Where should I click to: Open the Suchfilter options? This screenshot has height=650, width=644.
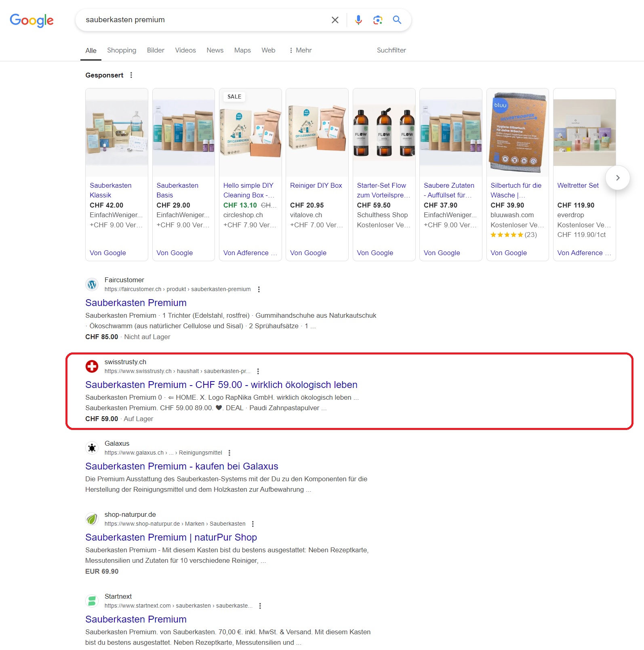[x=391, y=50]
